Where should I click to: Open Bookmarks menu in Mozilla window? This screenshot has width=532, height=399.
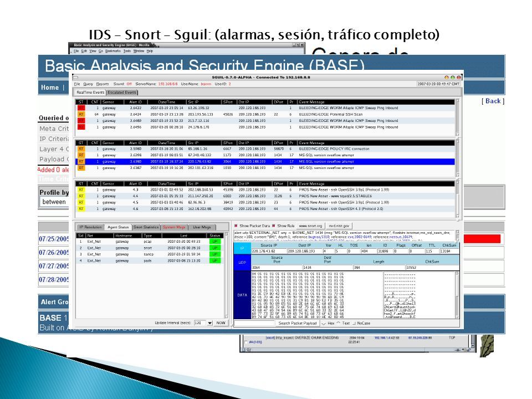(x=112, y=51)
